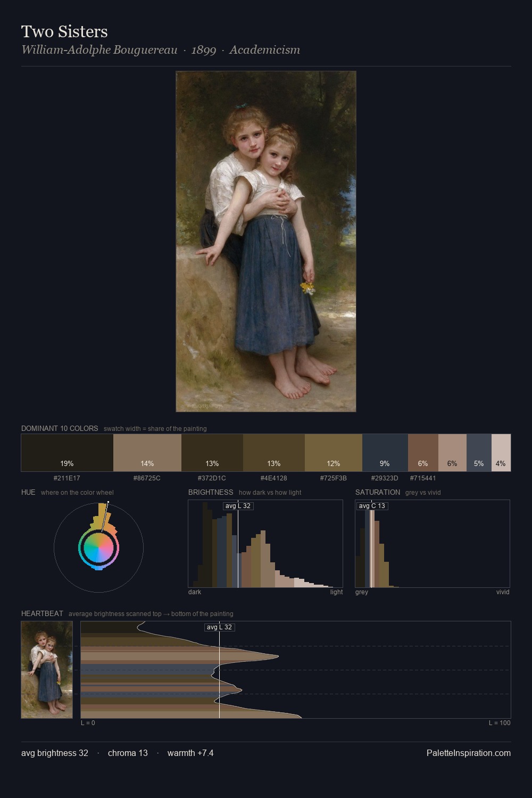
Task: Select the 19% darkest swatch #211E17
Action: (67, 453)
